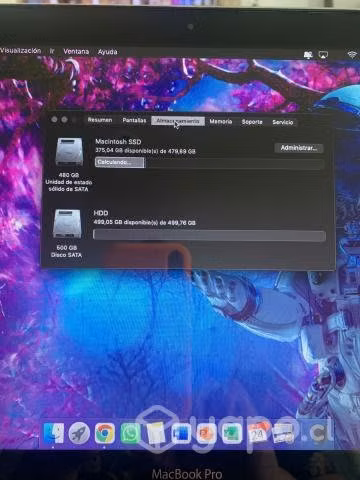360x480 pixels.
Task: Open the Servicio tab
Action: pos(283,122)
